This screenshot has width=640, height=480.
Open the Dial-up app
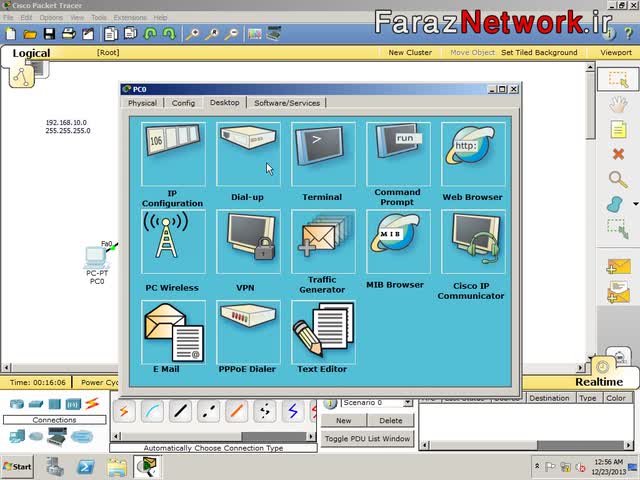(x=248, y=154)
